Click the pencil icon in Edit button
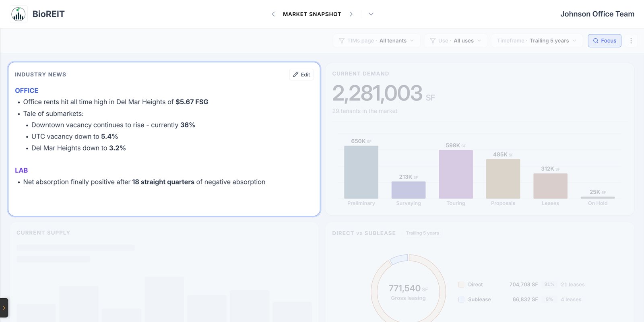This screenshot has width=644, height=322. point(295,74)
